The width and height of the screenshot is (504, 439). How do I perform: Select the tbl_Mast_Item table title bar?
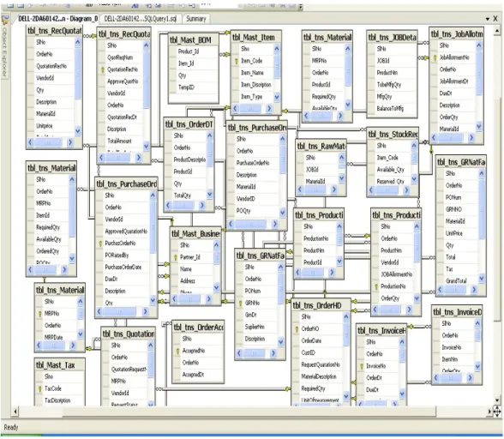pos(256,38)
